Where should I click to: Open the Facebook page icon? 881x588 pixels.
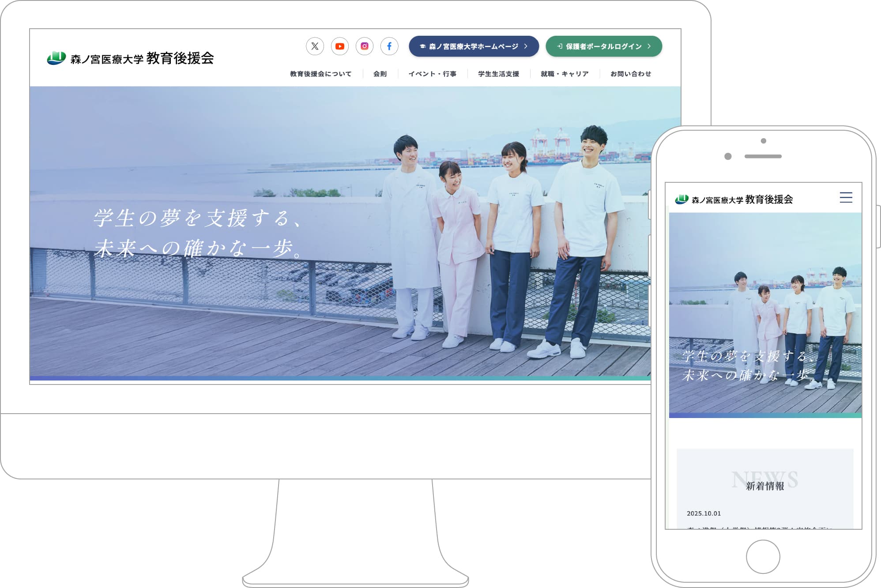pyautogui.click(x=389, y=46)
